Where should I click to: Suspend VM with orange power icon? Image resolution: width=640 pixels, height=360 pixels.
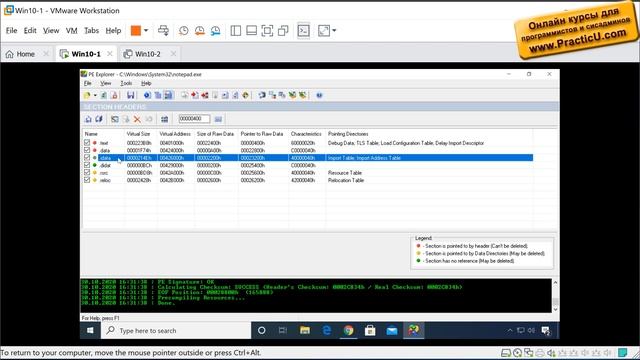point(136,31)
